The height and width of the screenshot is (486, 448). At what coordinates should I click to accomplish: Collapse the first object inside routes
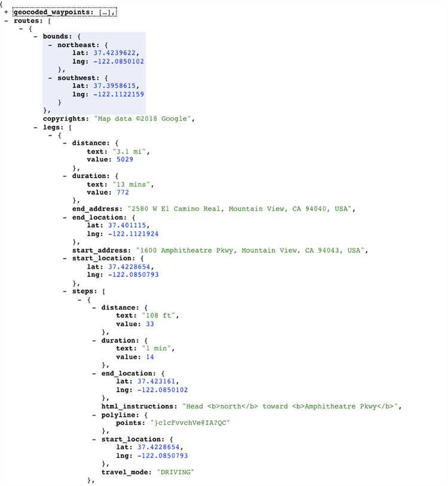(21, 29)
